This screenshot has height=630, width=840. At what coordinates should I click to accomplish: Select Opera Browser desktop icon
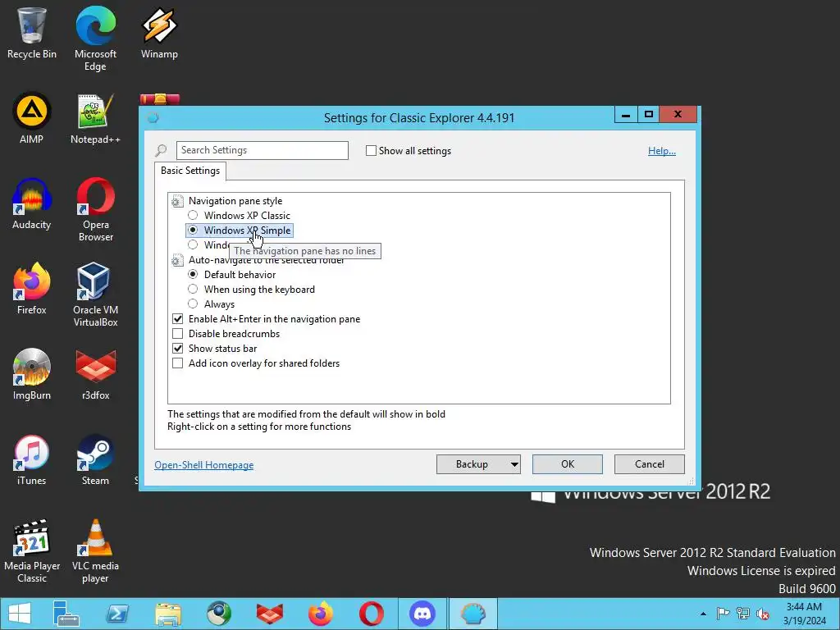tap(95, 209)
